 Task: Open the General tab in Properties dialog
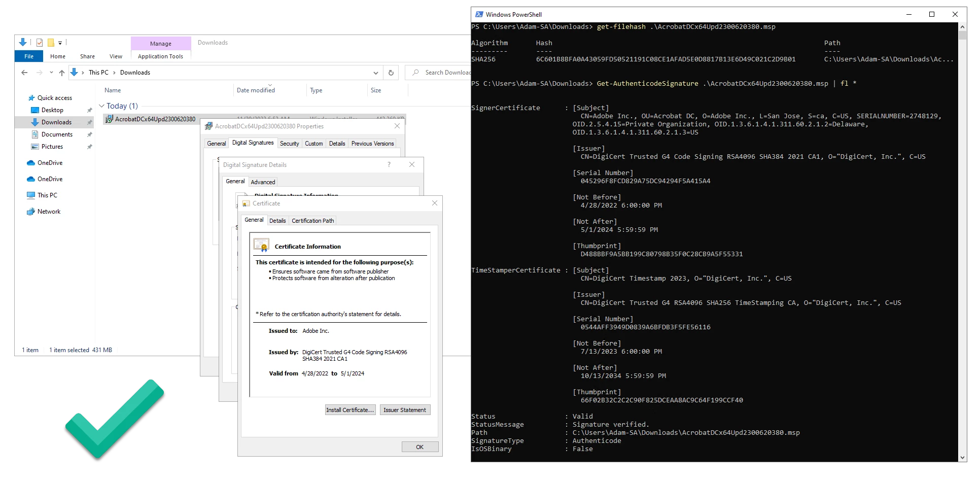(217, 144)
